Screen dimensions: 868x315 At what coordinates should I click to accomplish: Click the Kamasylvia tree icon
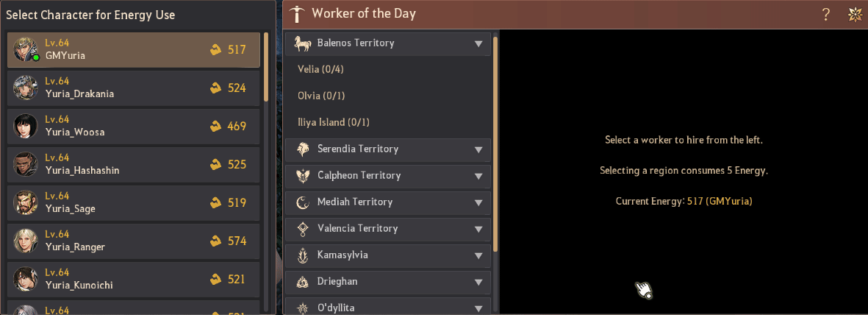[303, 255]
